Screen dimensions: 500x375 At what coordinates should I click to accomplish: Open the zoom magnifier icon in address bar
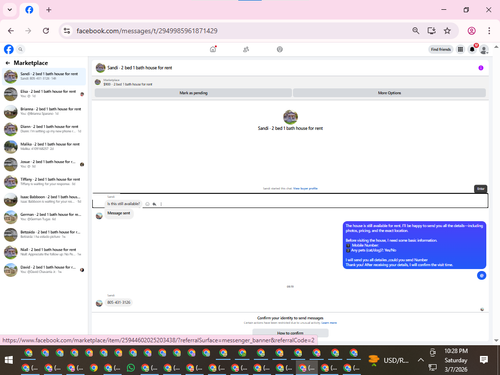coord(416,31)
